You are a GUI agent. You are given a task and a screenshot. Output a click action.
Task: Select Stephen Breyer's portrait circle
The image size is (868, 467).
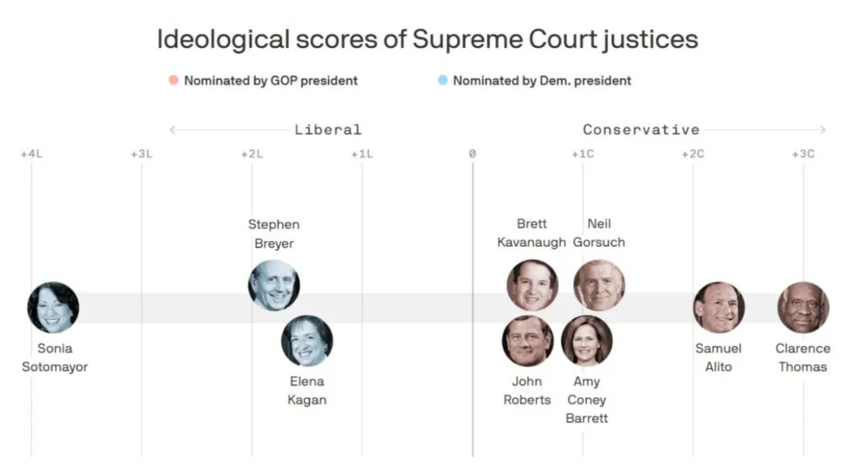(274, 285)
